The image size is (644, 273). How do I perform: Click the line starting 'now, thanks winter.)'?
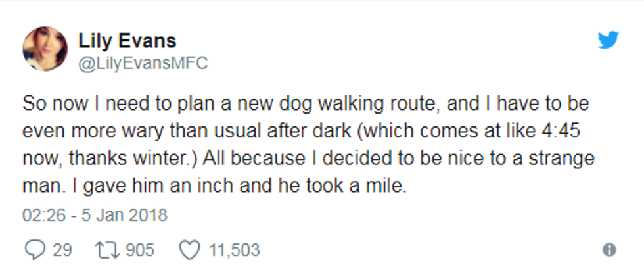tap(308, 159)
